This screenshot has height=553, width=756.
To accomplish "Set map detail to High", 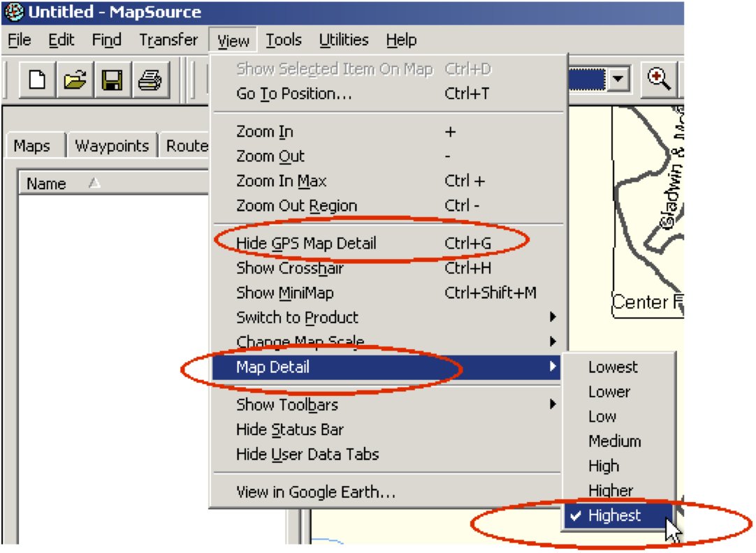I will [x=619, y=466].
